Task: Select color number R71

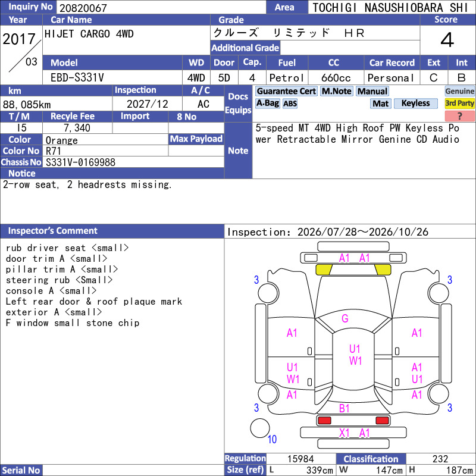Action: [x=54, y=151]
